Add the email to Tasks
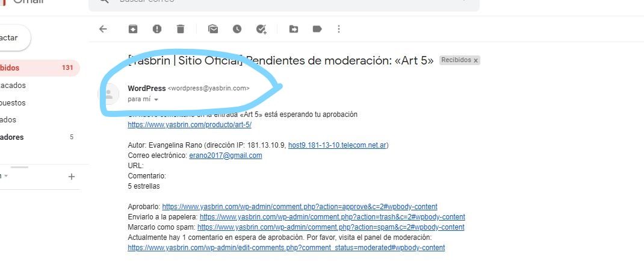This screenshot has height=264, width=644. point(261,29)
